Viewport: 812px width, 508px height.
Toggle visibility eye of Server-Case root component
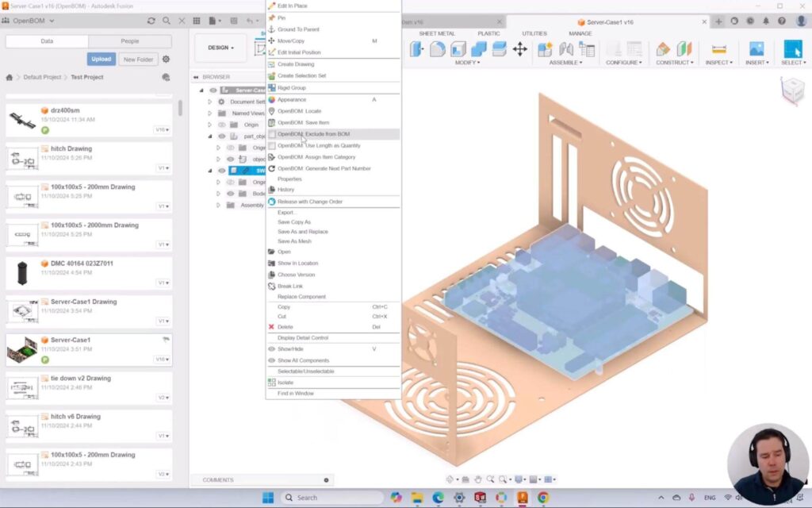[213, 90]
